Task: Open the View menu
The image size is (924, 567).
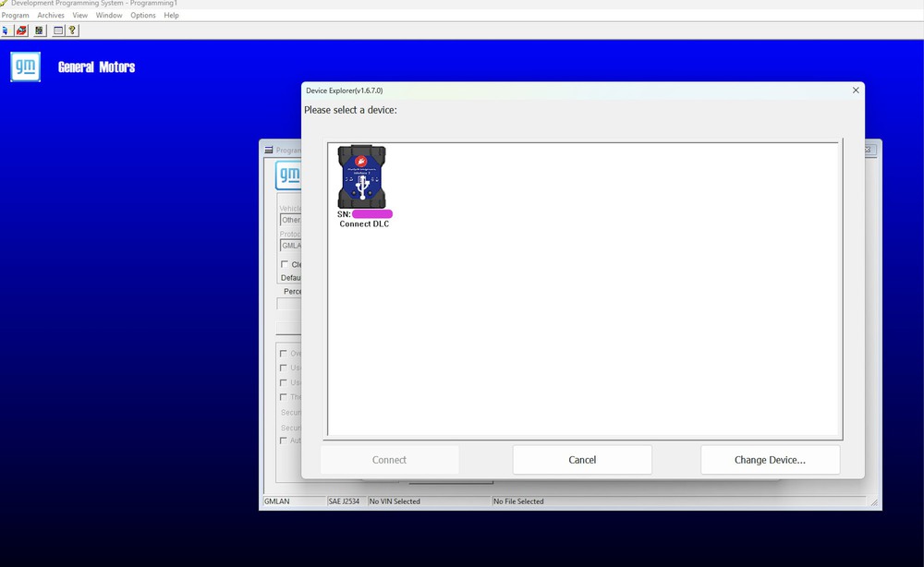Action: [80, 16]
